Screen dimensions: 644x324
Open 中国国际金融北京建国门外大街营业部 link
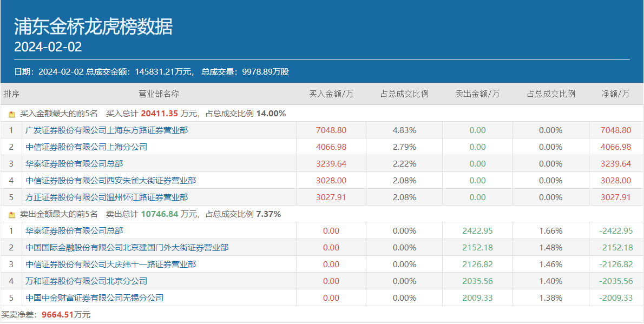[127, 248]
